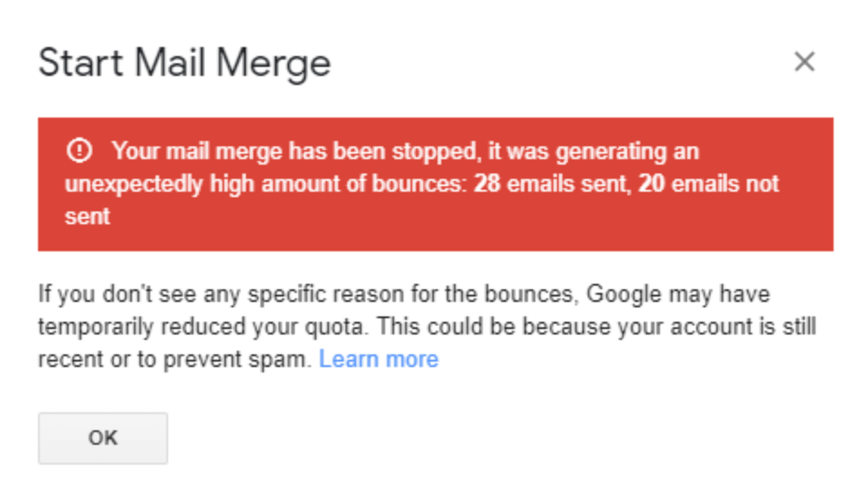Click the warning exclamation icon in banner
Image resolution: width=868 pixels, height=499 pixels.
(x=80, y=150)
